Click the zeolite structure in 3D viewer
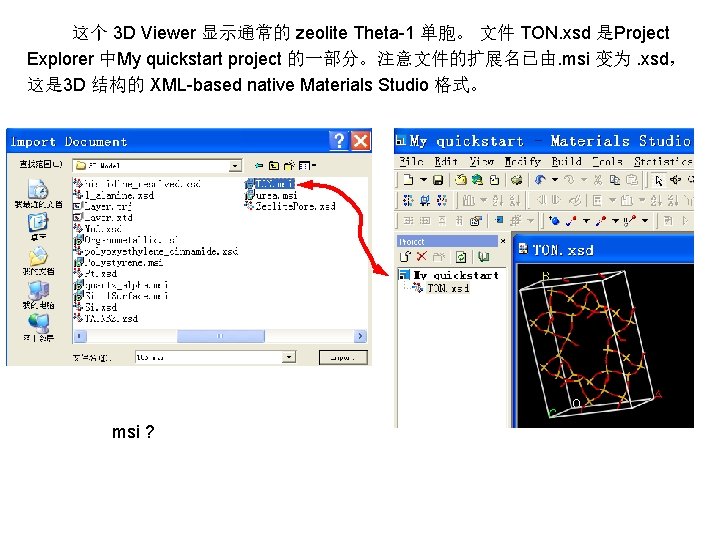 point(589,343)
